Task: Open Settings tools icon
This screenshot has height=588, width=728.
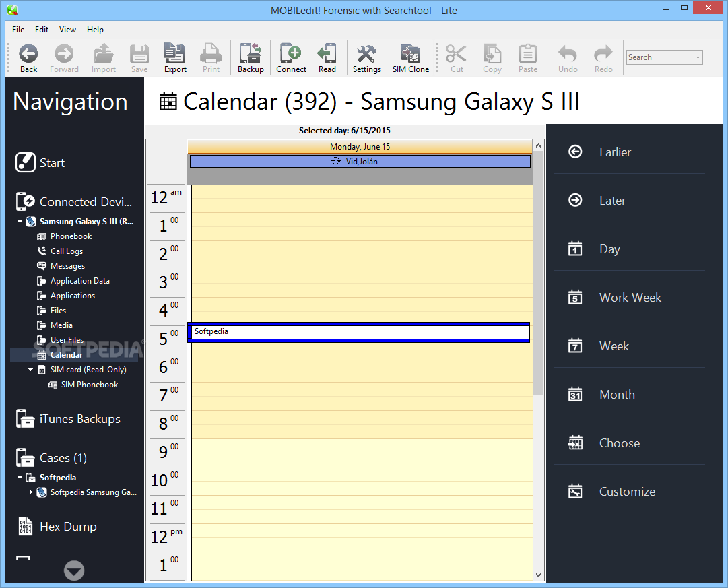Action: coord(367,54)
